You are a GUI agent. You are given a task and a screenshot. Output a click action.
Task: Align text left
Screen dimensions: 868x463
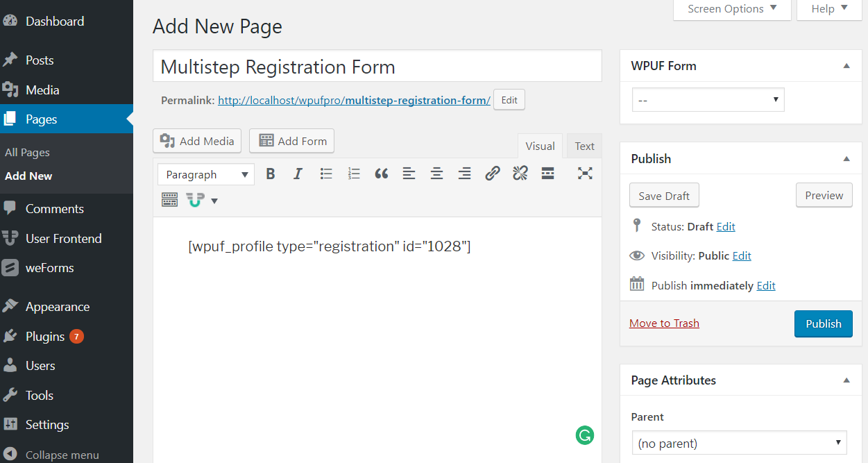pyautogui.click(x=409, y=174)
